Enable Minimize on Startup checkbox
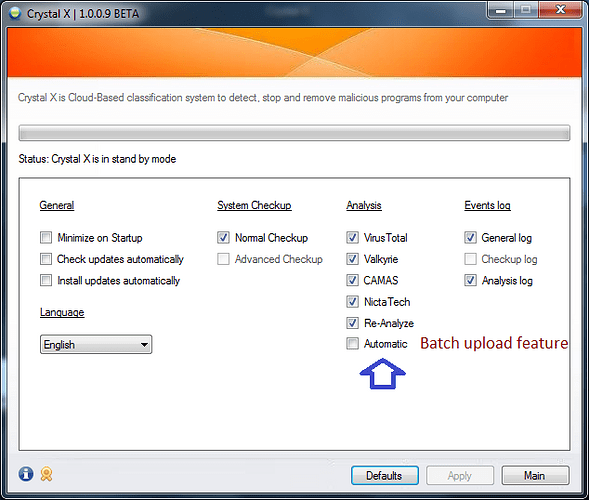This screenshot has width=589, height=500. tap(46, 237)
